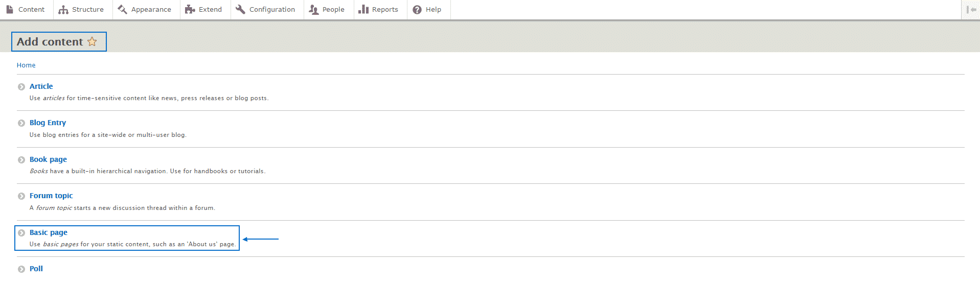Select the Forum topic content type link

pyautogui.click(x=51, y=196)
